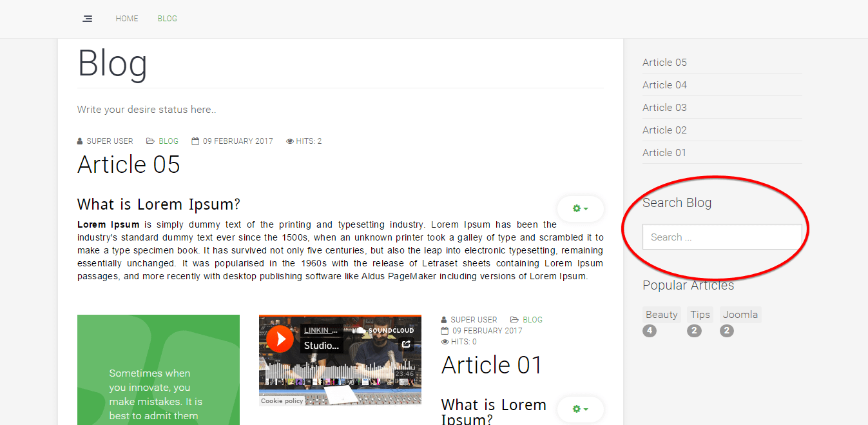The image size is (868, 425).
Task: Click the SoundCloud logo in the player
Action: coord(385,330)
